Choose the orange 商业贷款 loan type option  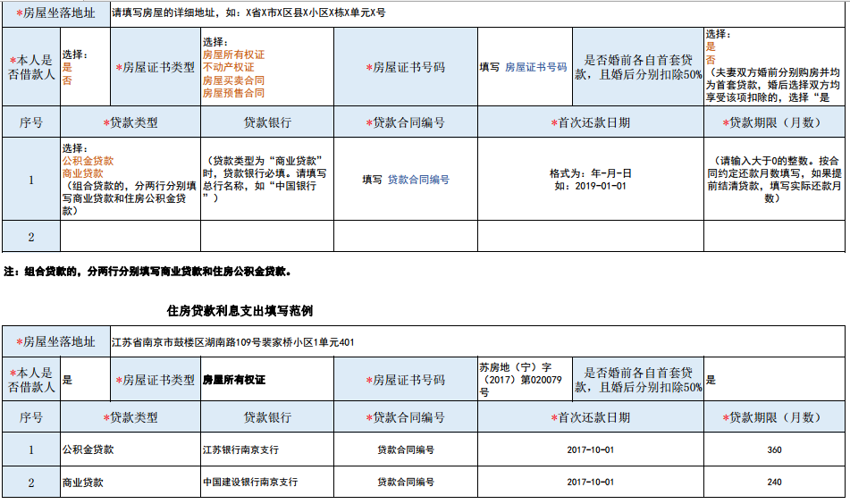tap(82, 173)
